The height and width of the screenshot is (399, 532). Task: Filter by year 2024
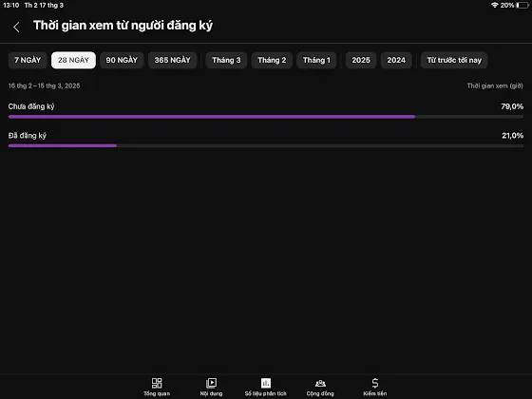396,60
